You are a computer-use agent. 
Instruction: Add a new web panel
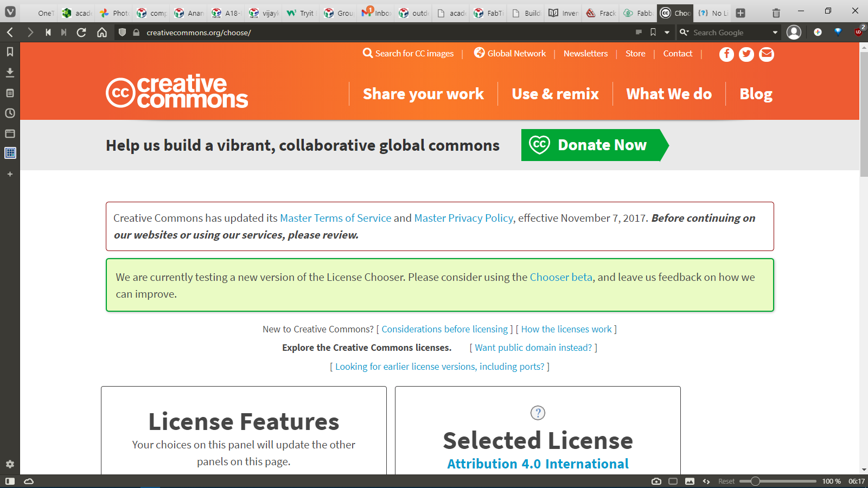10,174
